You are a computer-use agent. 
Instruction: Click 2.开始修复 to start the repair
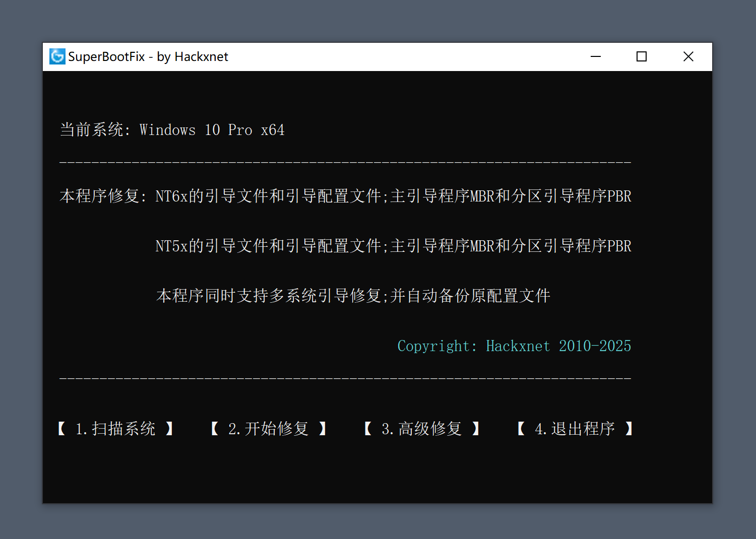pyautogui.click(x=269, y=429)
